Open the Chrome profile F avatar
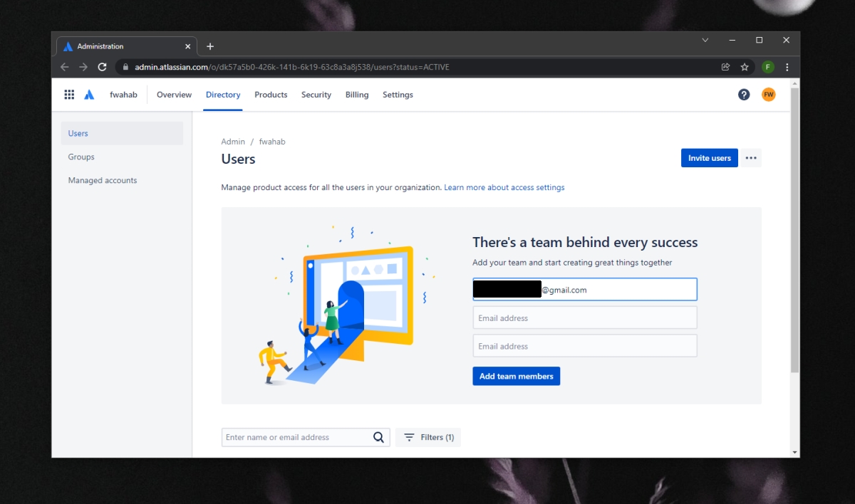The width and height of the screenshot is (855, 504). pyautogui.click(x=767, y=67)
